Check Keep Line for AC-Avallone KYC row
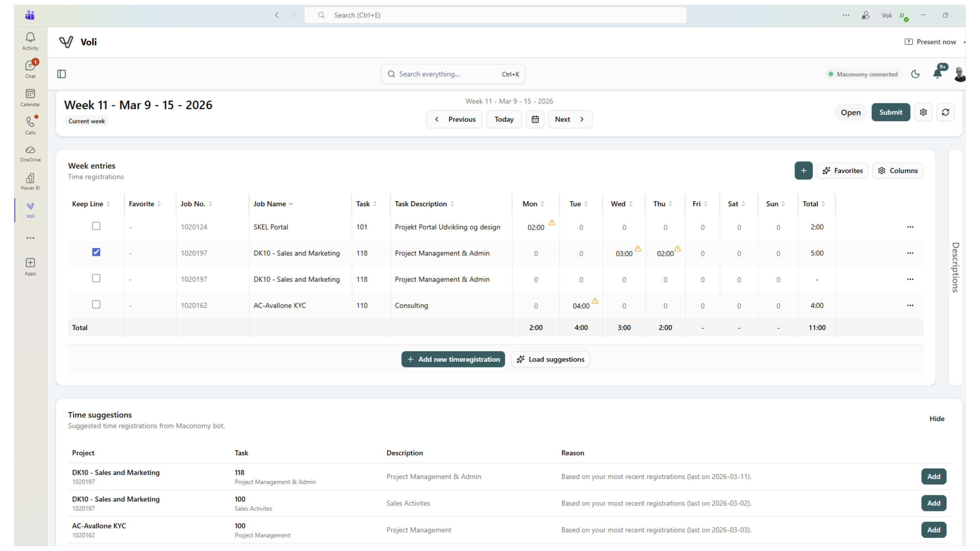Image resolution: width=980 pixels, height=551 pixels. 96,304
